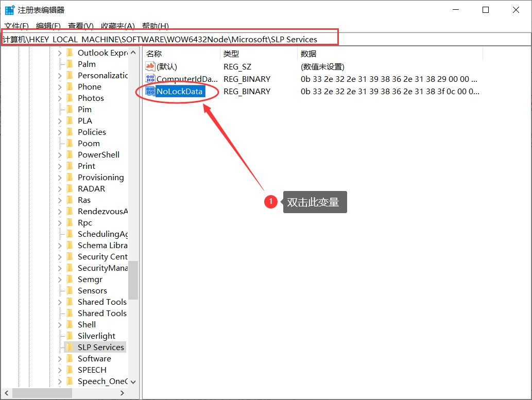Expand the RADAR tree node
The image size is (532, 400).
(x=60, y=189)
